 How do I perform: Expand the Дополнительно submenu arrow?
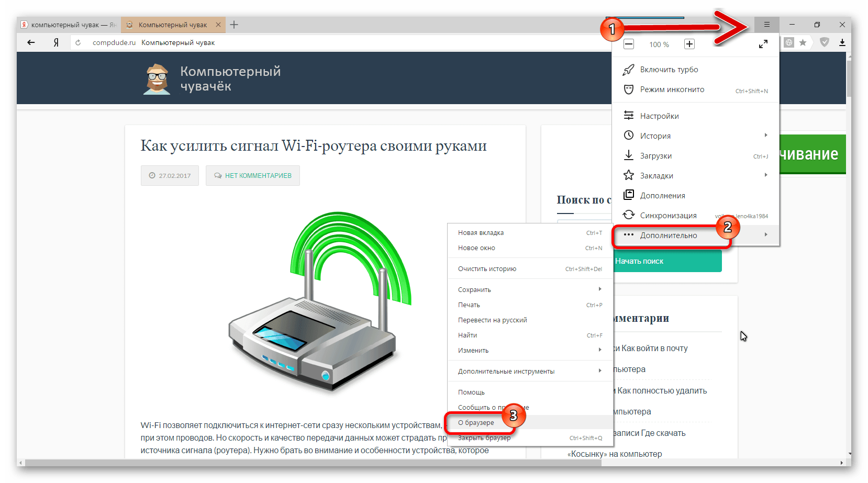[x=765, y=235]
